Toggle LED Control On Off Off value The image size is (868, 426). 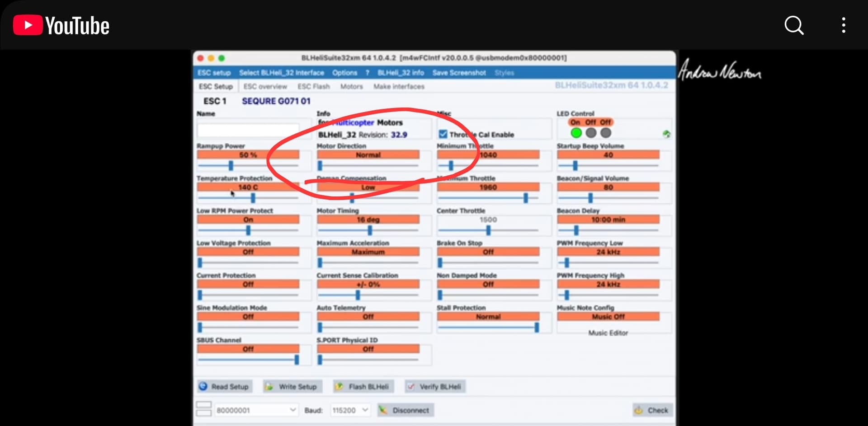590,122
